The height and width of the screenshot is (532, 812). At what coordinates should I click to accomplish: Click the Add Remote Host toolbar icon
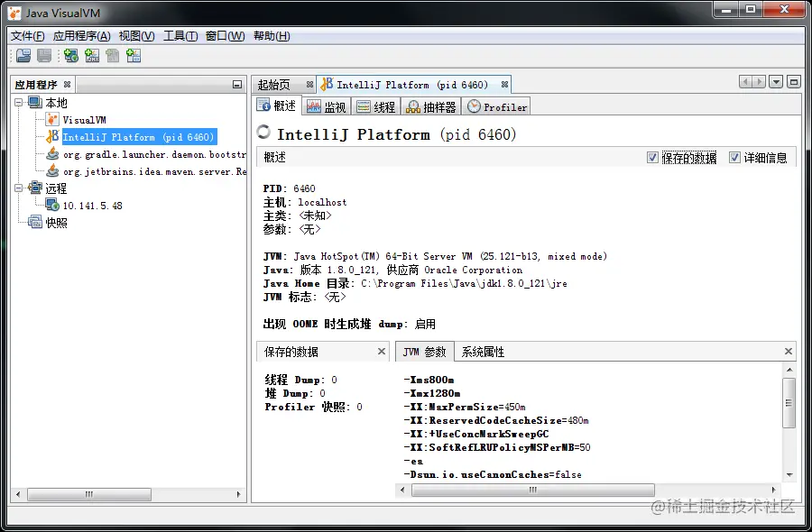pyautogui.click(x=71, y=55)
